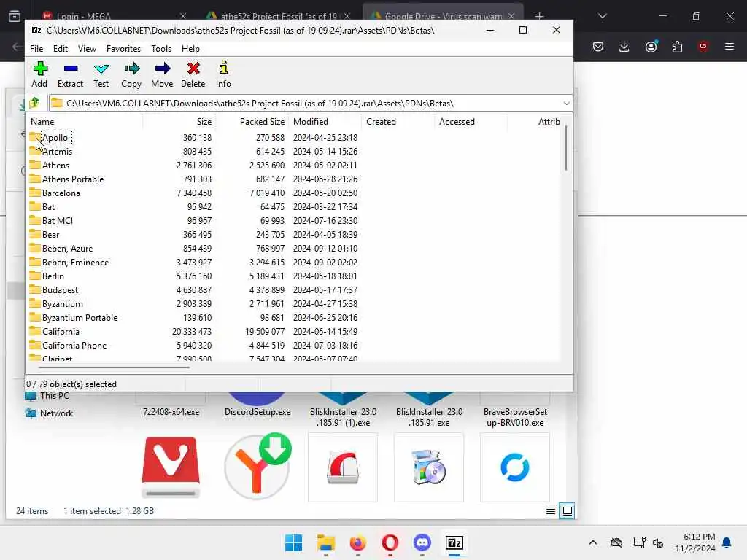Click the Move toolbar icon
The height and width of the screenshot is (560, 747).
tap(162, 74)
